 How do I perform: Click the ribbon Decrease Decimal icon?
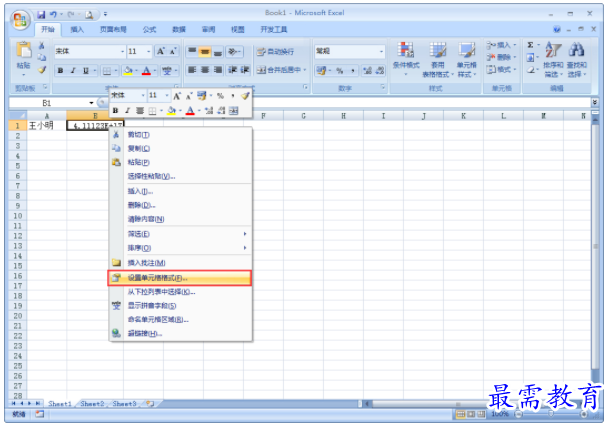click(x=379, y=71)
